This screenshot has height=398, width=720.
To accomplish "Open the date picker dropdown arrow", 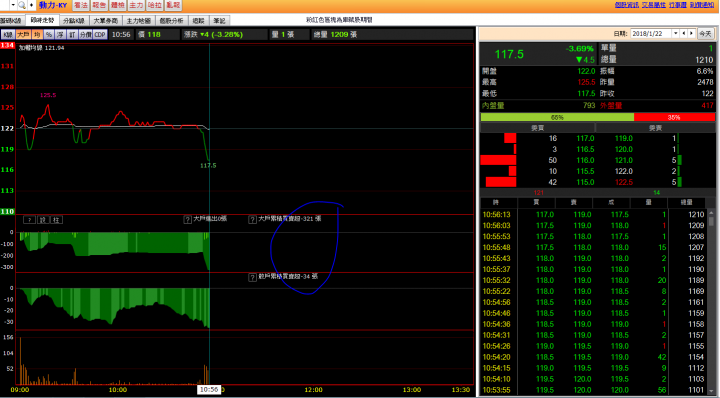I will tap(675, 34).
